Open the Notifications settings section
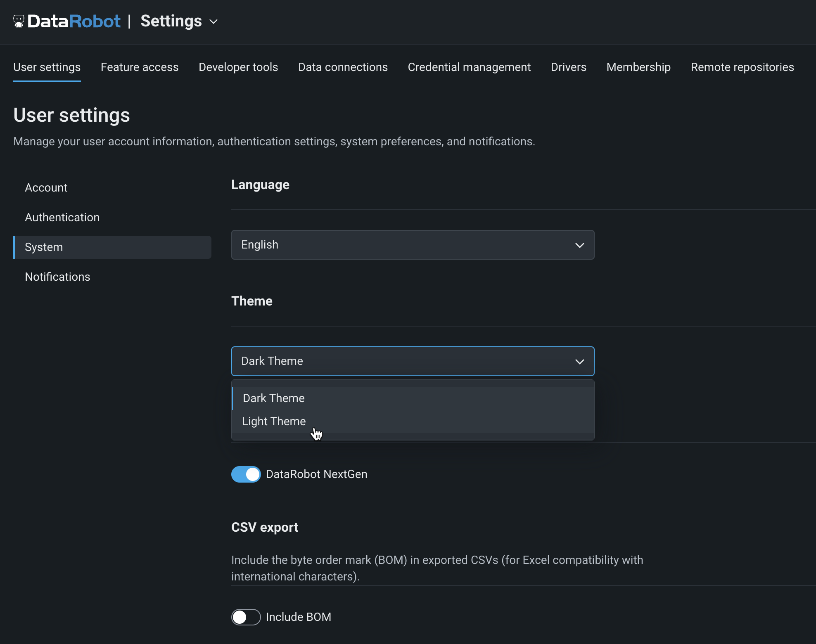Image resolution: width=816 pixels, height=644 pixels. [57, 277]
